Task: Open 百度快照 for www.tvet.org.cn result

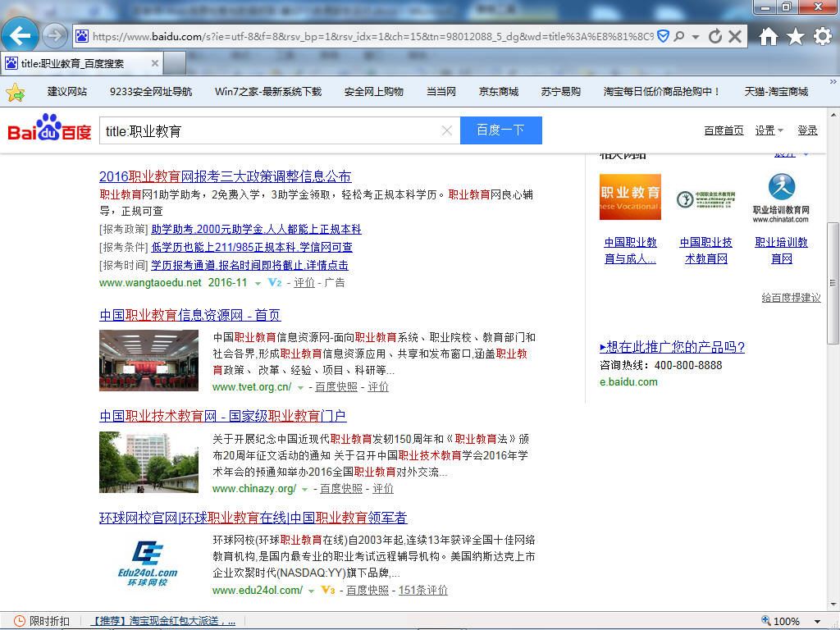Action: click(x=336, y=387)
